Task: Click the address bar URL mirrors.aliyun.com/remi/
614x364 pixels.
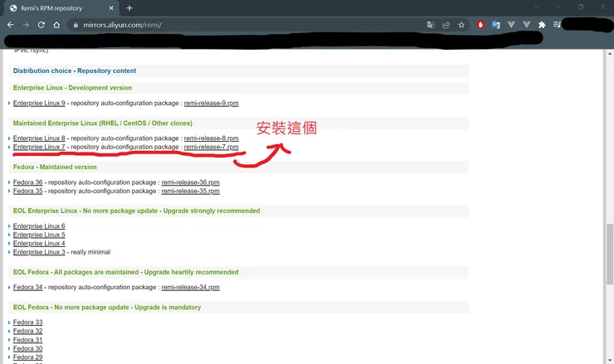Action: click(123, 25)
